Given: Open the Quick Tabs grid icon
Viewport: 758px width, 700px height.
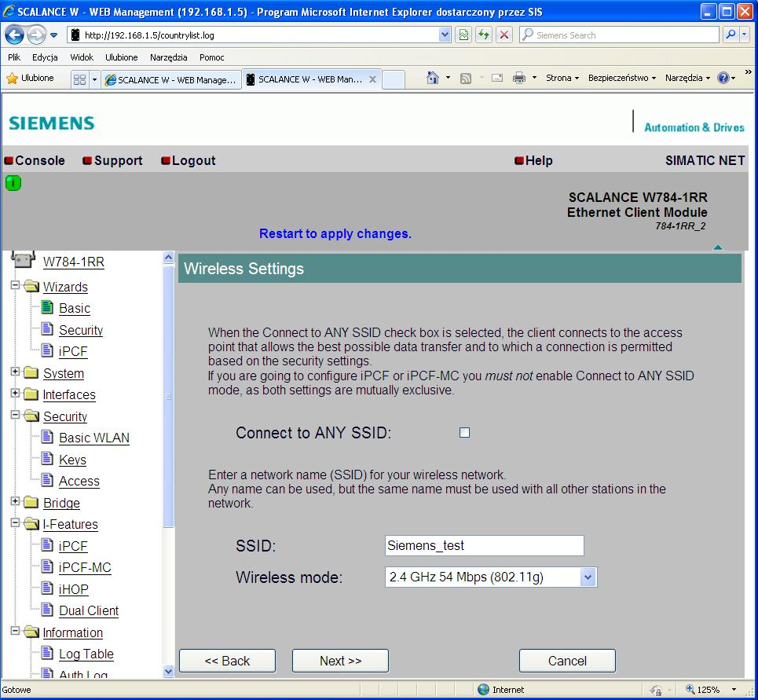Looking at the screenshot, I should (79, 79).
